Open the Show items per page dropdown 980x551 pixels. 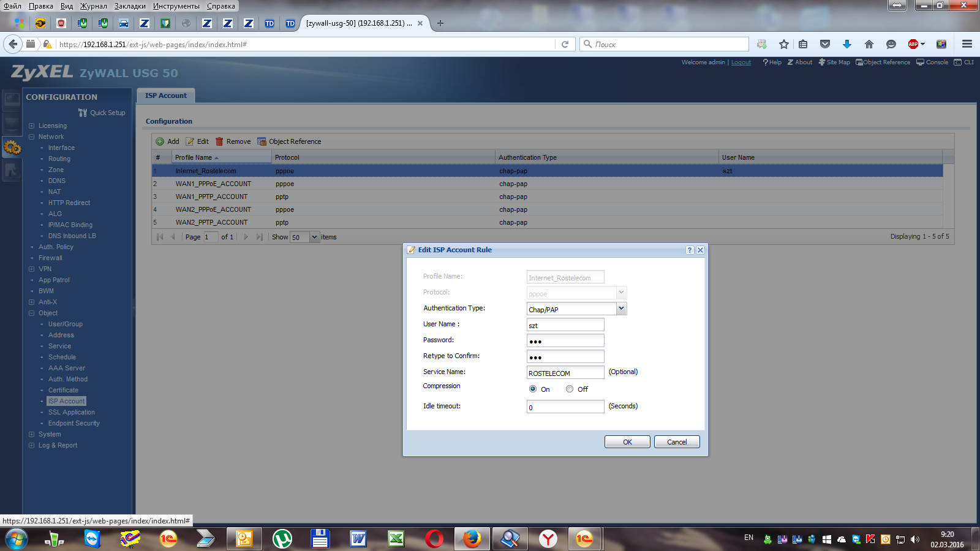click(314, 237)
